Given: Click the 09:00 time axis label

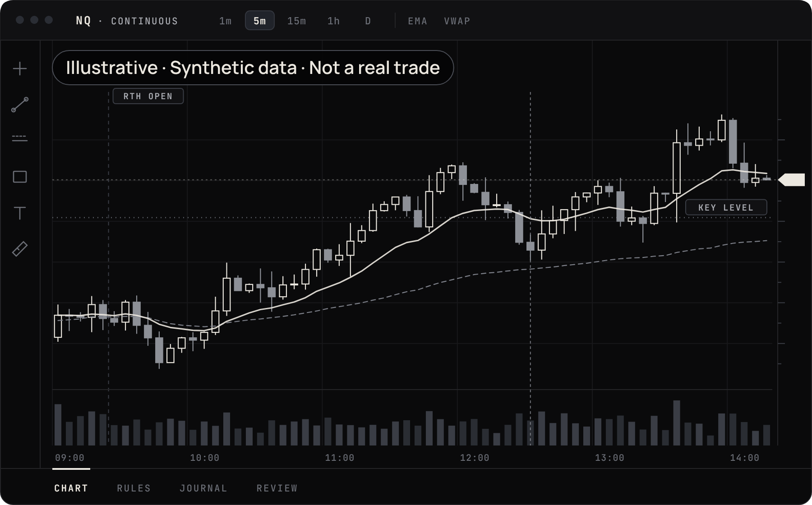Looking at the screenshot, I should coord(70,458).
